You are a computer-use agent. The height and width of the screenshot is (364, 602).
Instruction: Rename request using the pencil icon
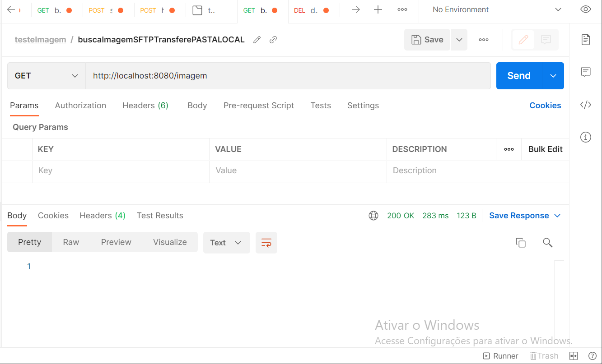tap(257, 40)
